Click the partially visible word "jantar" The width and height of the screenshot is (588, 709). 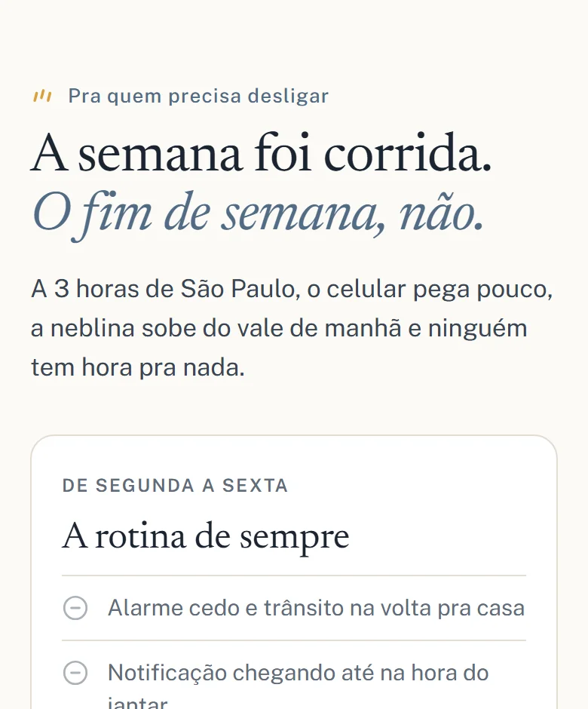click(137, 703)
